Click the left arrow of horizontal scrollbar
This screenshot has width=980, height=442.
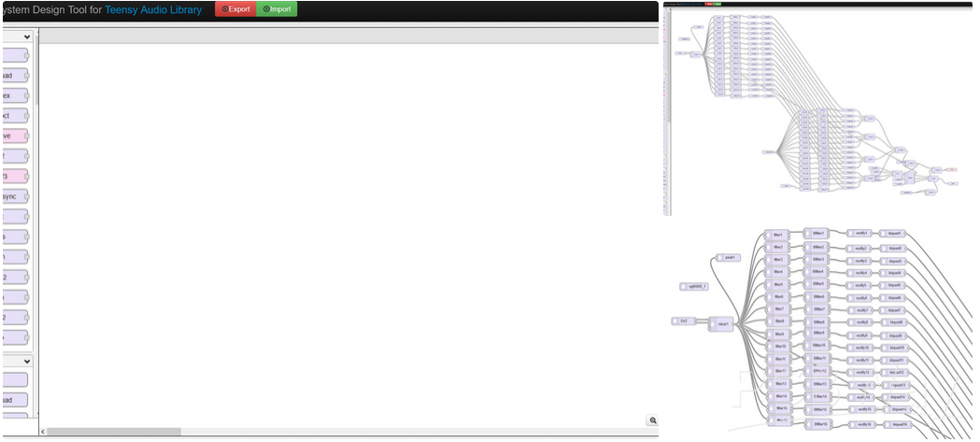(x=42, y=432)
